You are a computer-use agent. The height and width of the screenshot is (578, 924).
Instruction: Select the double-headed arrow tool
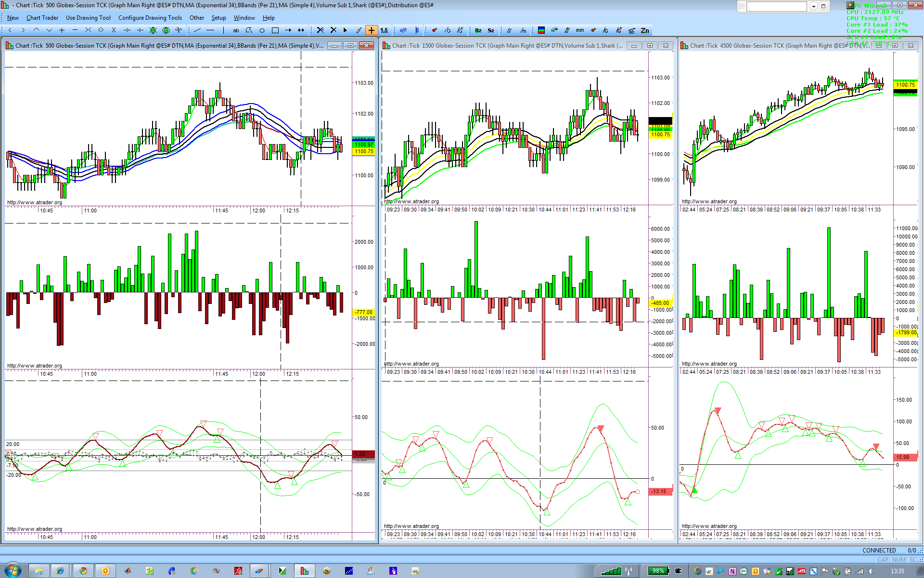(301, 30)
